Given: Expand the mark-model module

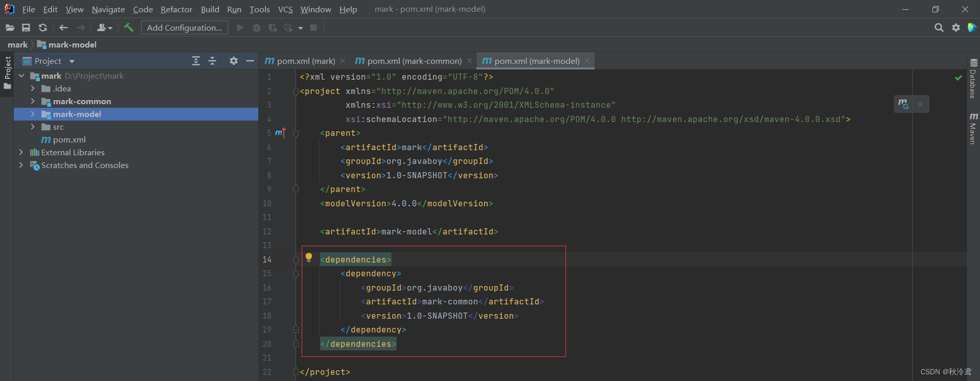Looking at the screenshot, I should click(x=33, y=114).
